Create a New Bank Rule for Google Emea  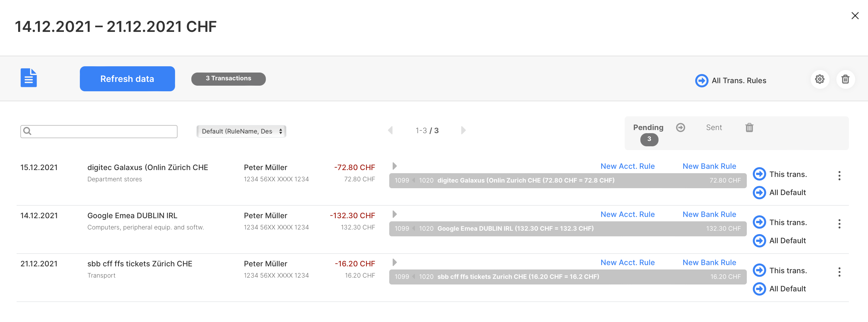[x=709, y=214]
